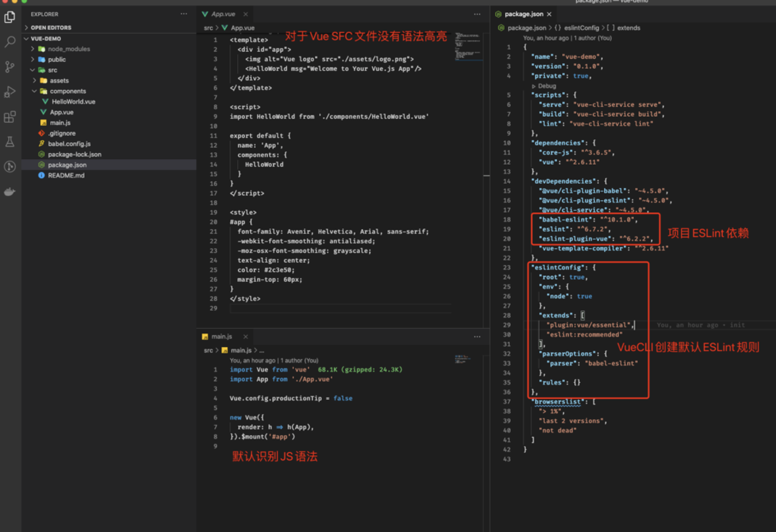Click package.json breadcrumb segment

coord(527,28)
